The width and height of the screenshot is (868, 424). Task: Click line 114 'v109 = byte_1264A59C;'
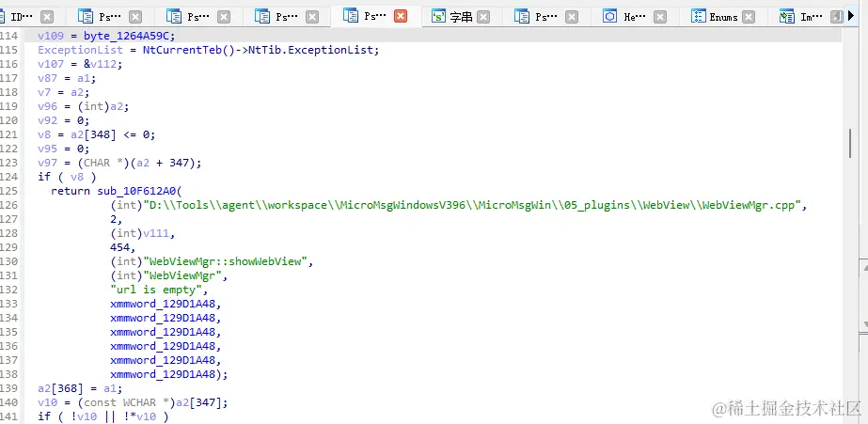[106, 36]
